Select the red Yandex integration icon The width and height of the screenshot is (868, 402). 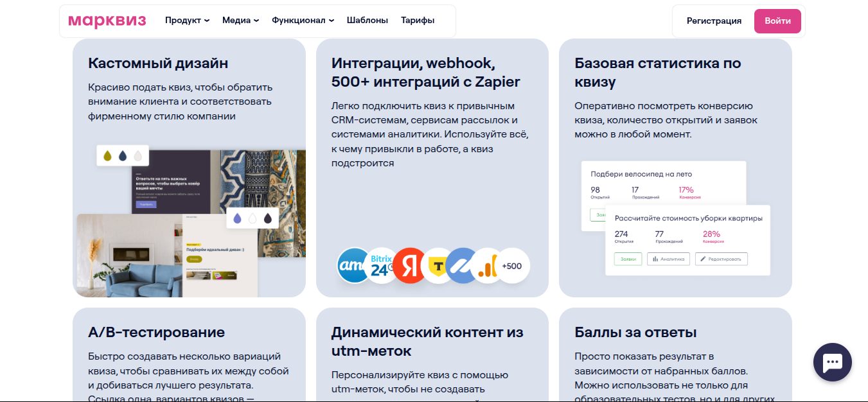pos(409,265)
